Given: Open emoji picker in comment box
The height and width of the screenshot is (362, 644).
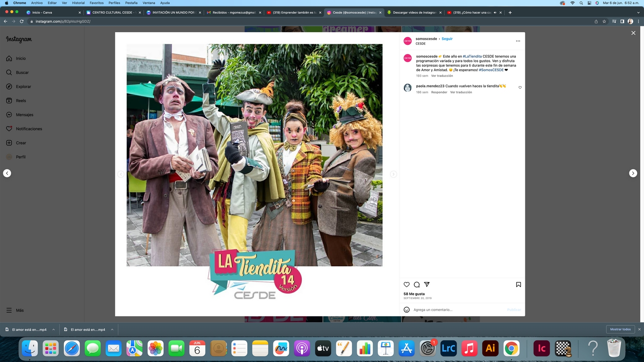Looking at the screenshot, I should (x=407, y=310).
